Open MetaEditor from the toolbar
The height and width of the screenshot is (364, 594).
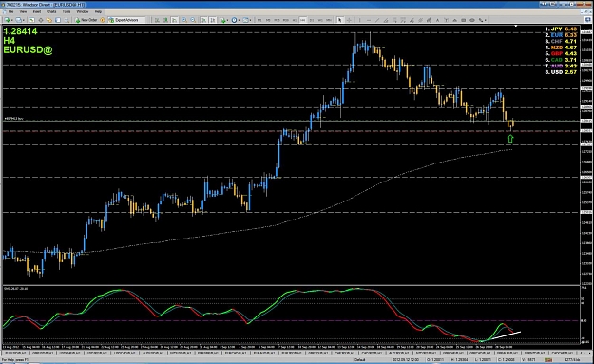tap(103, 20)
